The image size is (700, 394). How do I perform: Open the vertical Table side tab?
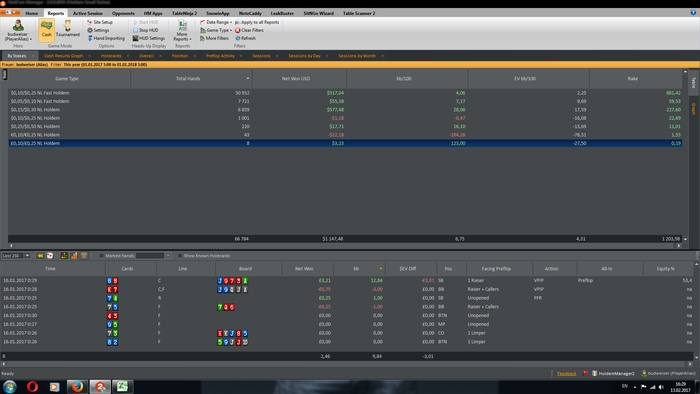[693, 83]
